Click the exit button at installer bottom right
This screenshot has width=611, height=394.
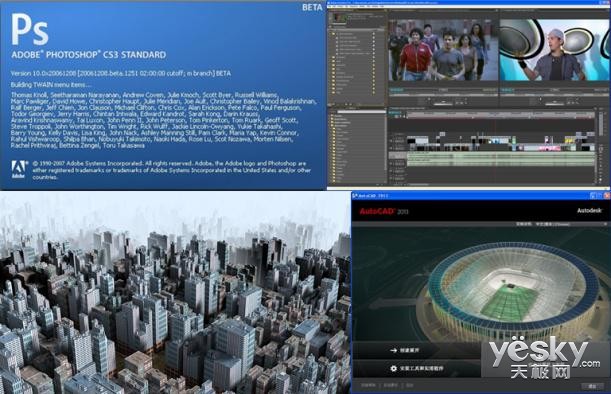[592, 386]
